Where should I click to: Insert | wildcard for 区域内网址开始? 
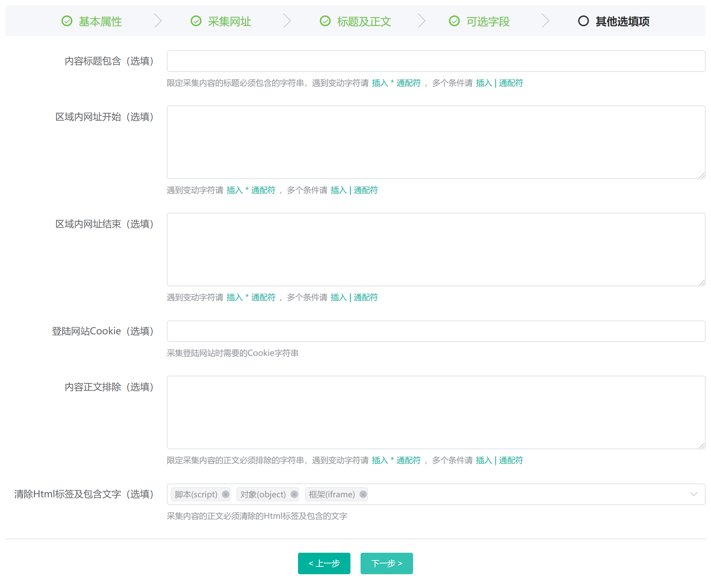click(x=354, y=190)
